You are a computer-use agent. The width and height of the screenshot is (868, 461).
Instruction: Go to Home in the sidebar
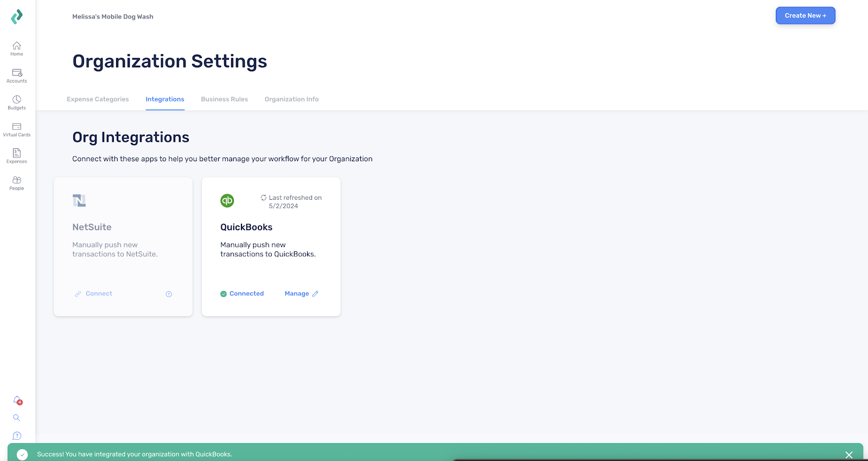[x=17, y=49]
